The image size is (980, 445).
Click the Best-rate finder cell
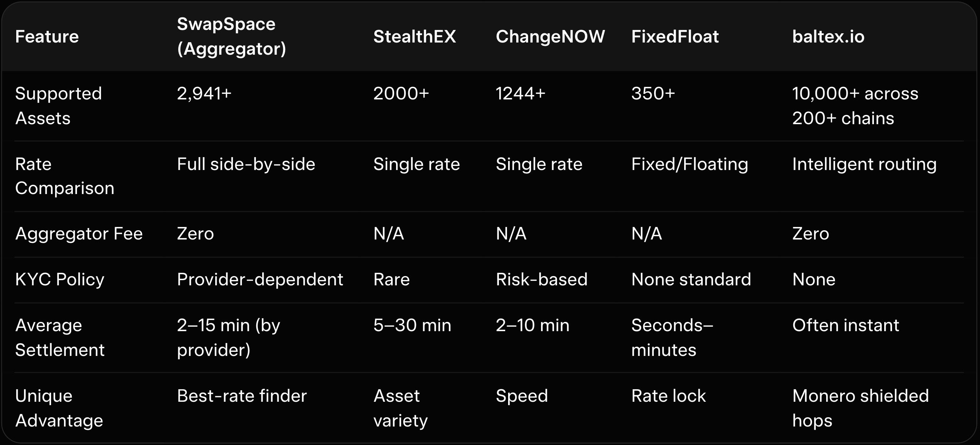click(x=241, y=396)
